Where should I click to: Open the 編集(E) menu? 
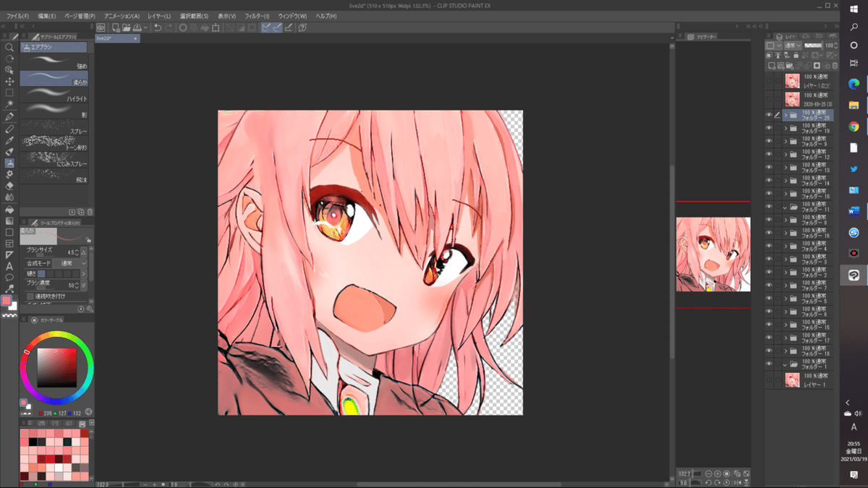47,16
